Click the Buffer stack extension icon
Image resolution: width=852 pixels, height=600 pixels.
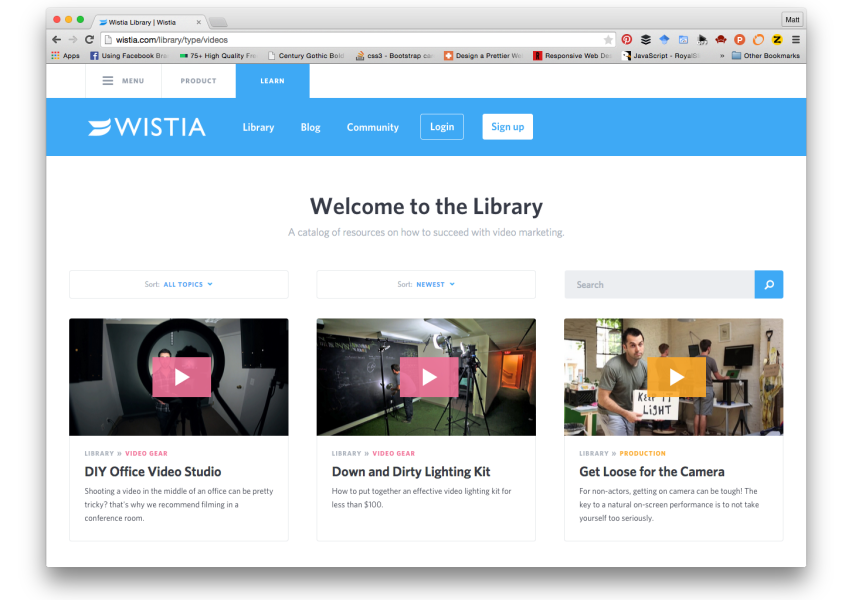click(645, 40)
